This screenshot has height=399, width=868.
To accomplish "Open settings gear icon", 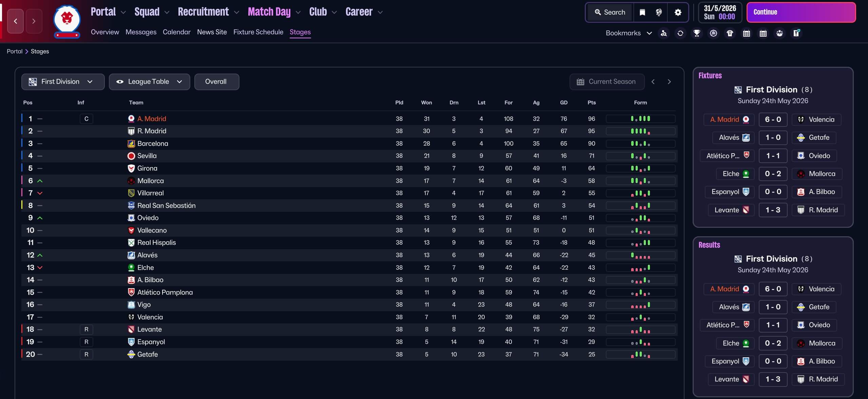I will (678, 12).
